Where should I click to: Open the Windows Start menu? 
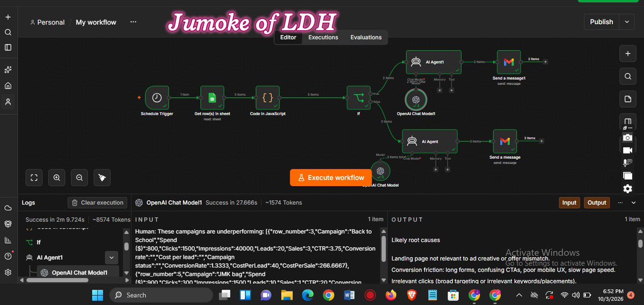[x=98, y=295]
